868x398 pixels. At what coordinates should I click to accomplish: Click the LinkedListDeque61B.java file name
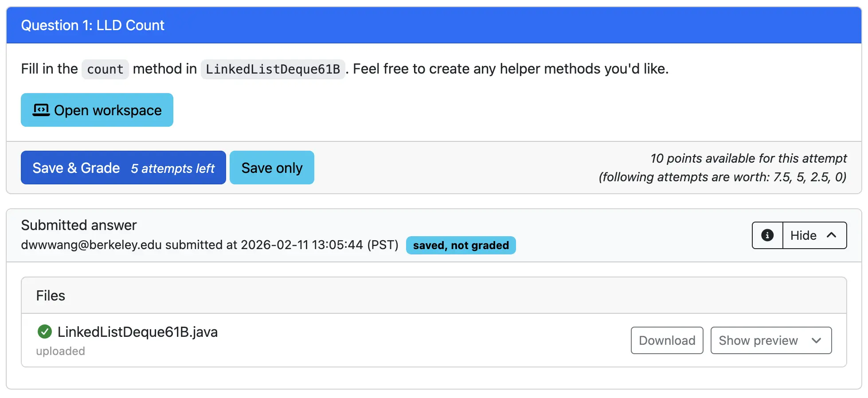tap(137, 332)
